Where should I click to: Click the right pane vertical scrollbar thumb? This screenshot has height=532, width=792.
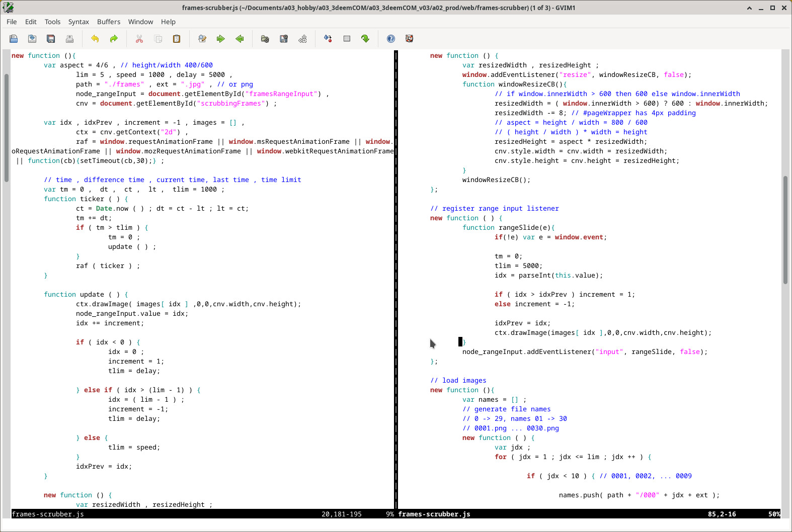point(785,230)
